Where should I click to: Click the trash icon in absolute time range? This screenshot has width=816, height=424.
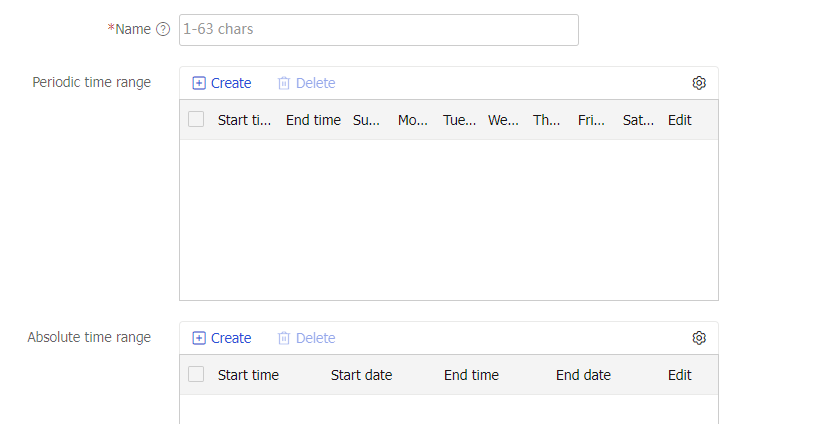point(284,338)
